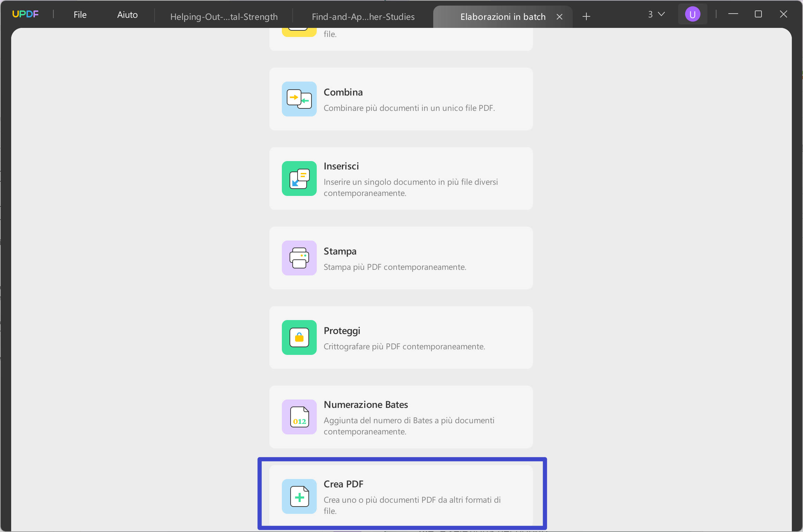Click the Numerazione Bates 012 icon
803x532 pixels.
point(299,417)
